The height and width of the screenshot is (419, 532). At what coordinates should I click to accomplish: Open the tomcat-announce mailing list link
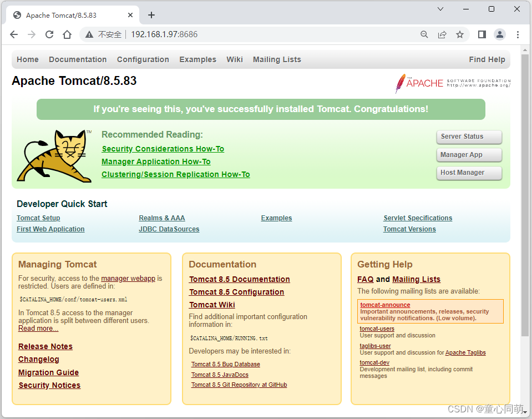[x=385, y=305]
